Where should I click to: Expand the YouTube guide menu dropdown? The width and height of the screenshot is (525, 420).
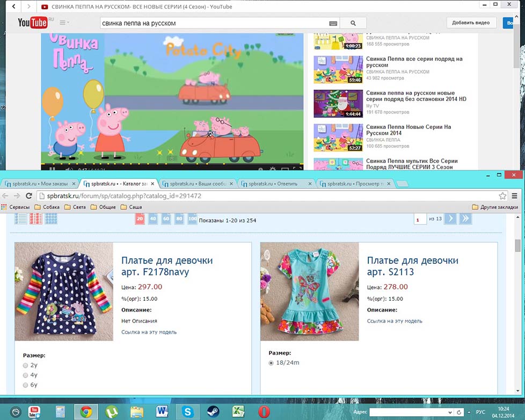(x=64, y=23)
